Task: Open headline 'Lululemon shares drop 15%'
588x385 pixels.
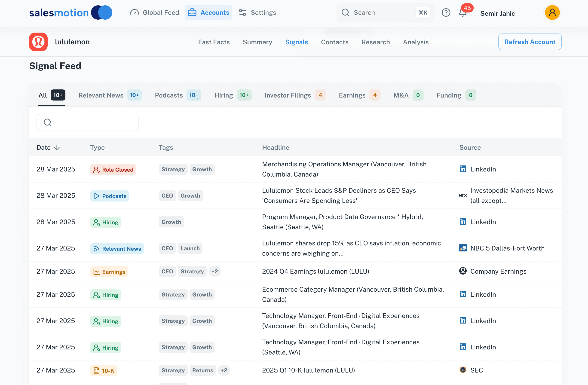Action: (x=351, y=248)
